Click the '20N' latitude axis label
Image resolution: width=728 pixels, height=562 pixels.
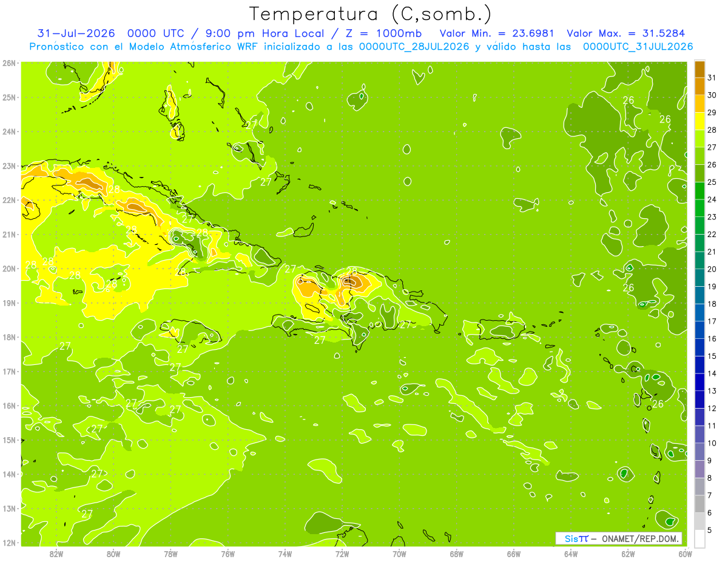pos(8,269)
